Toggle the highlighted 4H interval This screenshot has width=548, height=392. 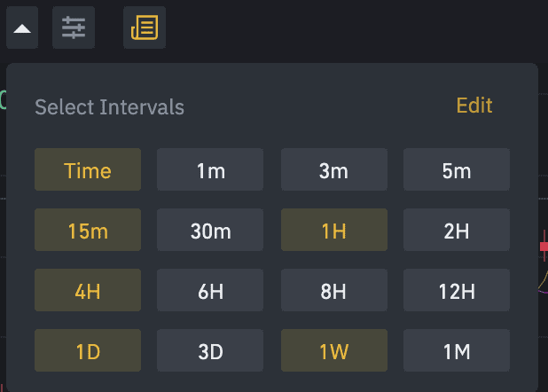88,290
